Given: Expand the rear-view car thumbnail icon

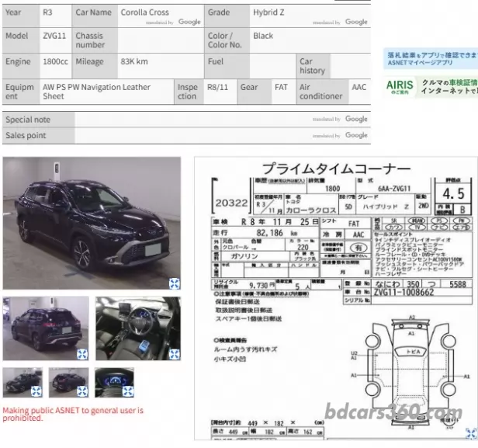Looking at the screenshot, I should (x=82, y=354).
